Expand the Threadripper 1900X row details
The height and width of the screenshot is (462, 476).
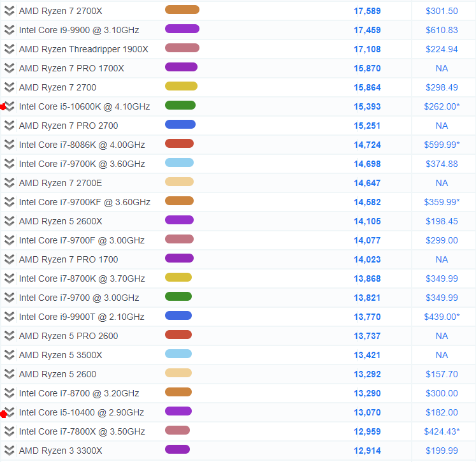tap(10, 49)
